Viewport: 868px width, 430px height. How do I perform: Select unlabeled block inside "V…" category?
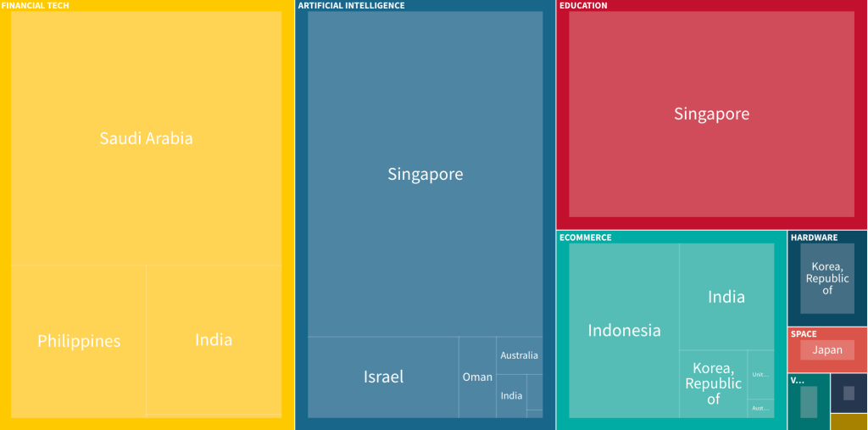[809, 402]
